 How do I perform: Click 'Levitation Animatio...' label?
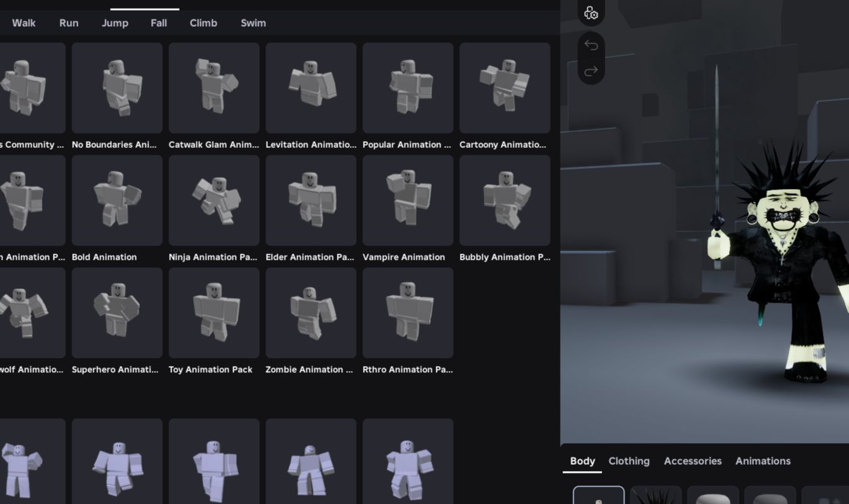point(311,145)
